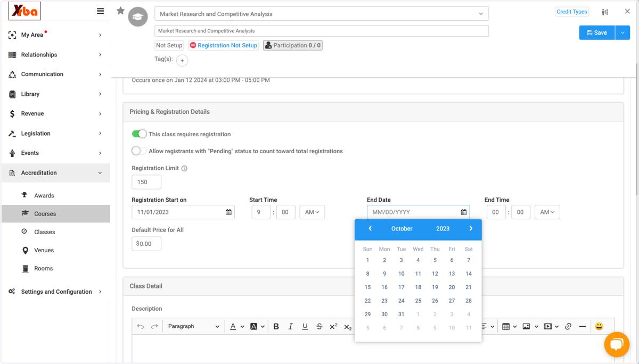
Task: Toggle italic formatting
Action: (290, 326)
